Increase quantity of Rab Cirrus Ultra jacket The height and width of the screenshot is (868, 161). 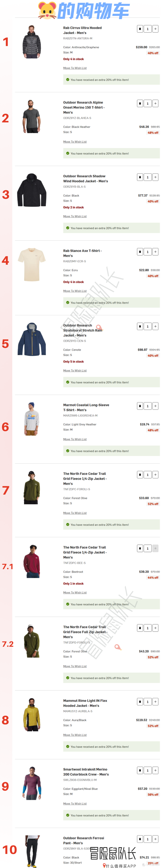click(x=155, y=29)
